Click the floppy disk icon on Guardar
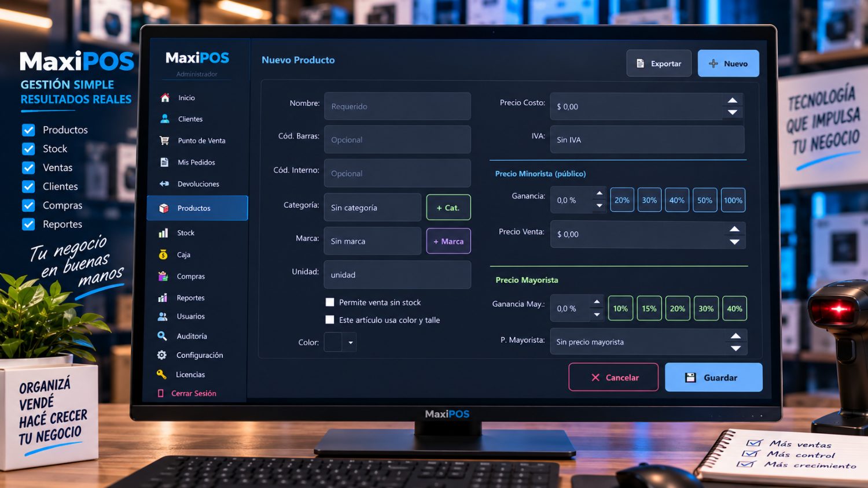This screenshot has height=488, width=868. pyautogui.click(x=690, y=378)
